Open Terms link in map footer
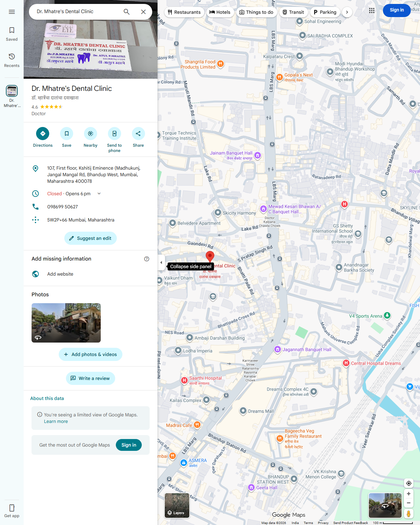The width and height of the screenshot is (420, 525). (x=308, y=523)
